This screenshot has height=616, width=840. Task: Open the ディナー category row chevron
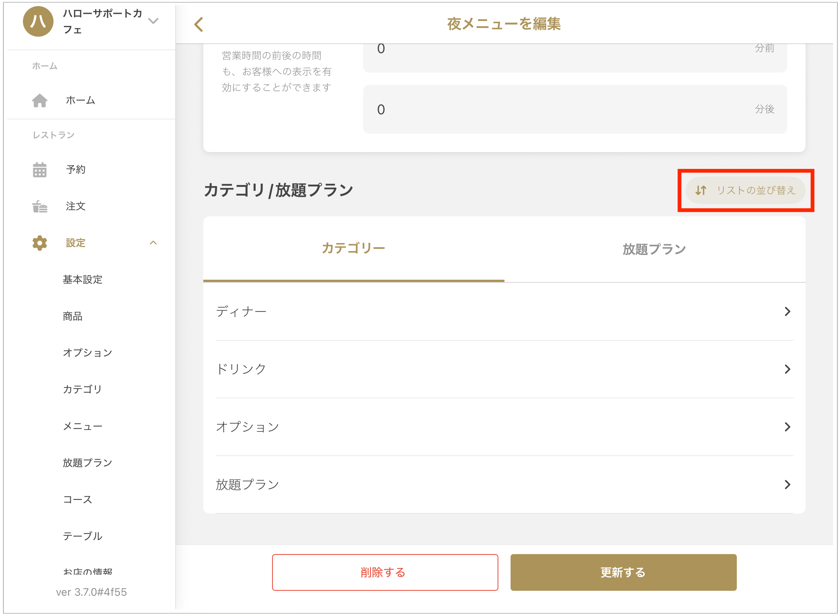(787, 312)
